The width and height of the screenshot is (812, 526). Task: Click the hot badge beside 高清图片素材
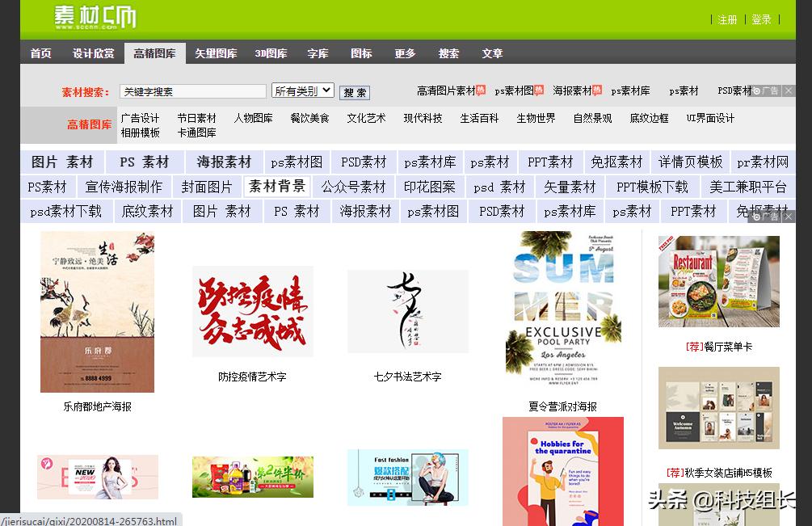click(x=478, y=90)
